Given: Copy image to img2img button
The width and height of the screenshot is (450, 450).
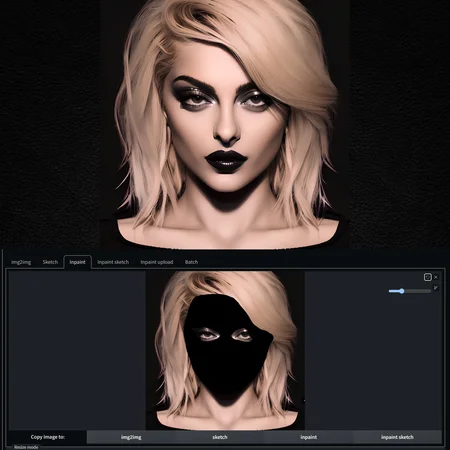Looking at the screenshot, I should click(131, 437).
